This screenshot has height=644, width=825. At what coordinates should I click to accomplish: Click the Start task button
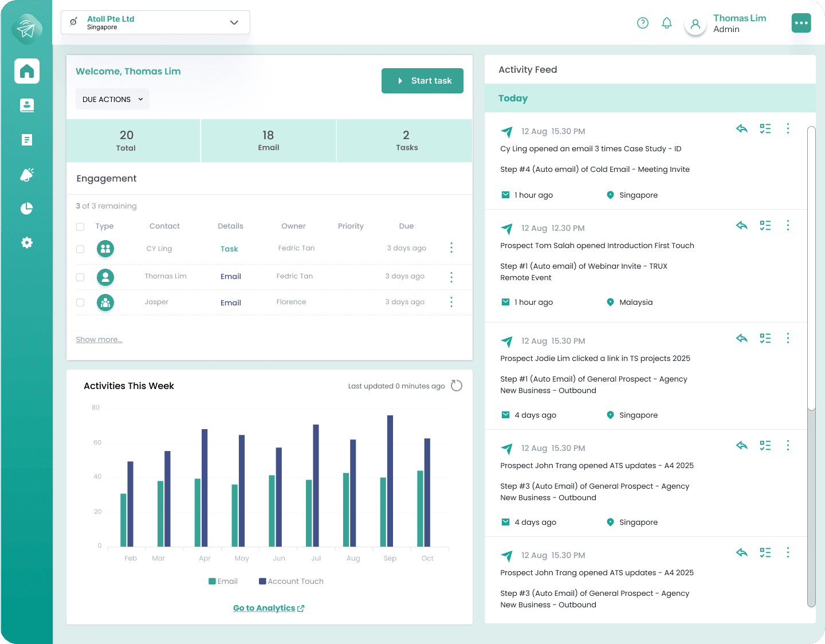pos(422,81)
